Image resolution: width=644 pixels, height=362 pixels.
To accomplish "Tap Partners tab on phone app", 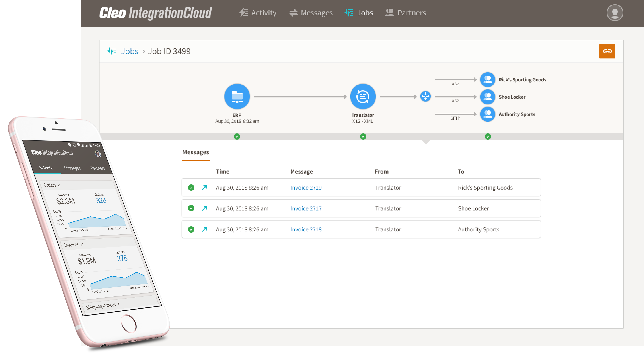I will point(98,168).
